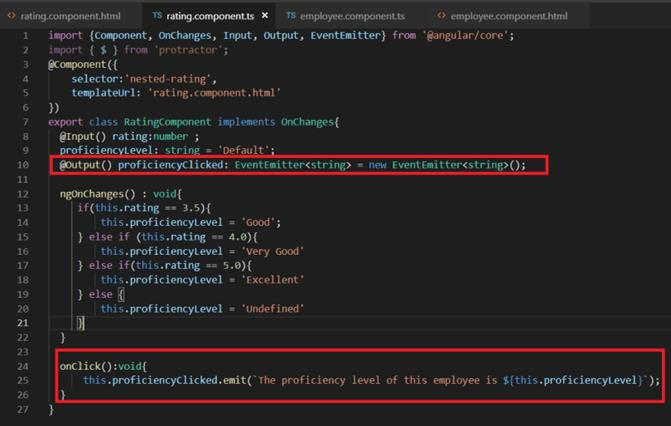Click 'nested-rating' selector value

tap(168, 79)
